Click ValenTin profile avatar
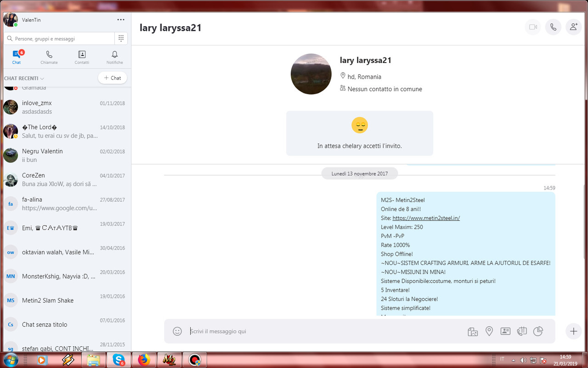 [x=11, y=20]
